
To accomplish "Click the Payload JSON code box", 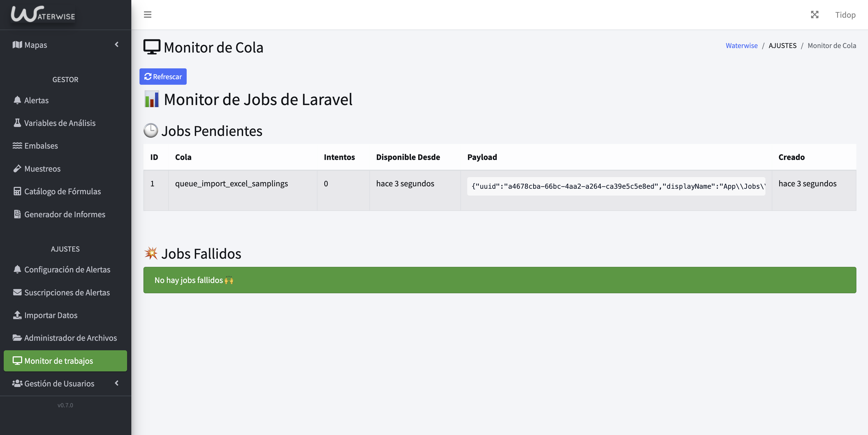I will (616, 186).
